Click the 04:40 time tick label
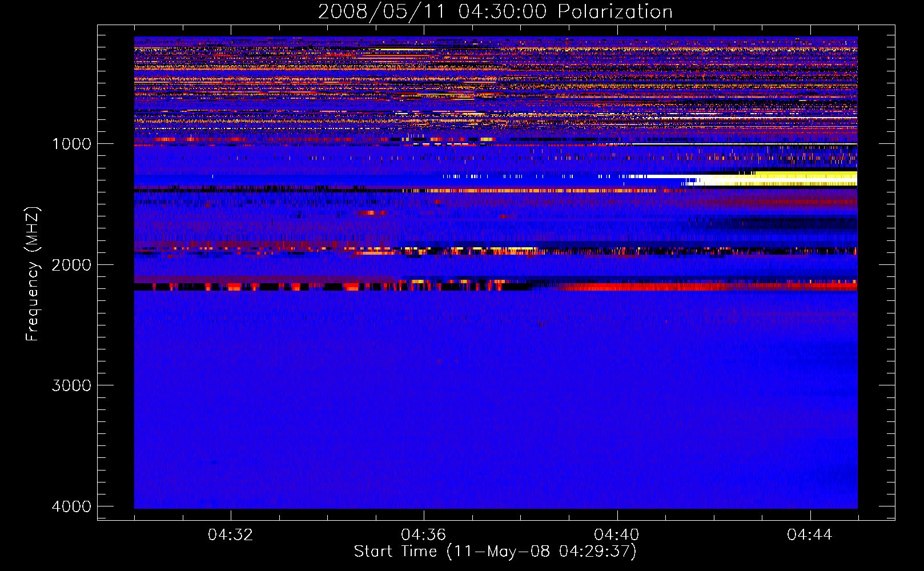Viewport: 924px width, 571px height. (x=617, y=534)
